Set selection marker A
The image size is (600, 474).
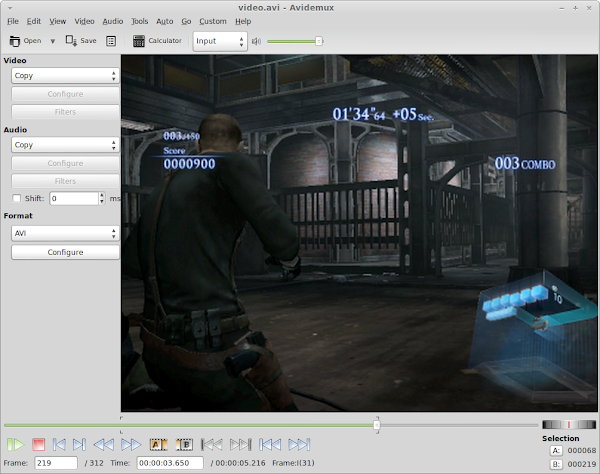158,445
